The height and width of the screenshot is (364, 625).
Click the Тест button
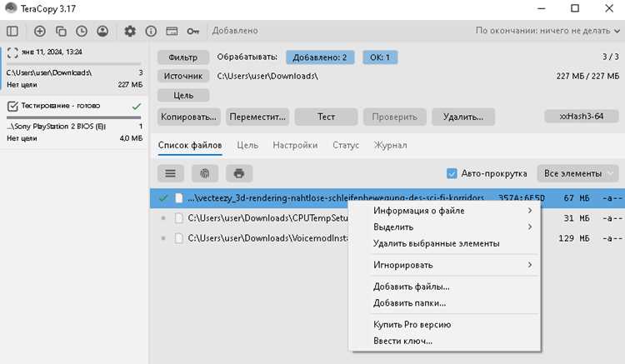tap(326, 117)
